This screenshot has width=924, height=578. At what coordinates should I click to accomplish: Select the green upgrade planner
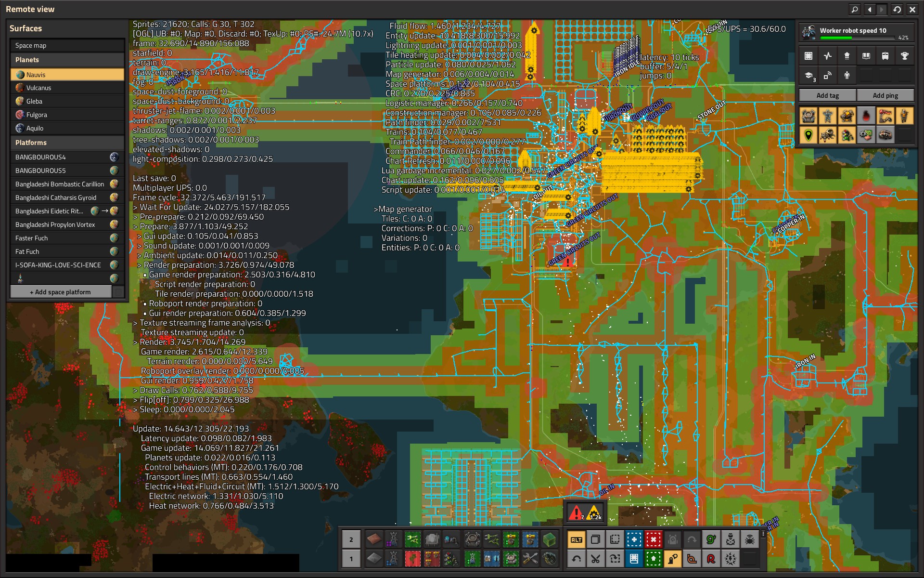[654, 559]
